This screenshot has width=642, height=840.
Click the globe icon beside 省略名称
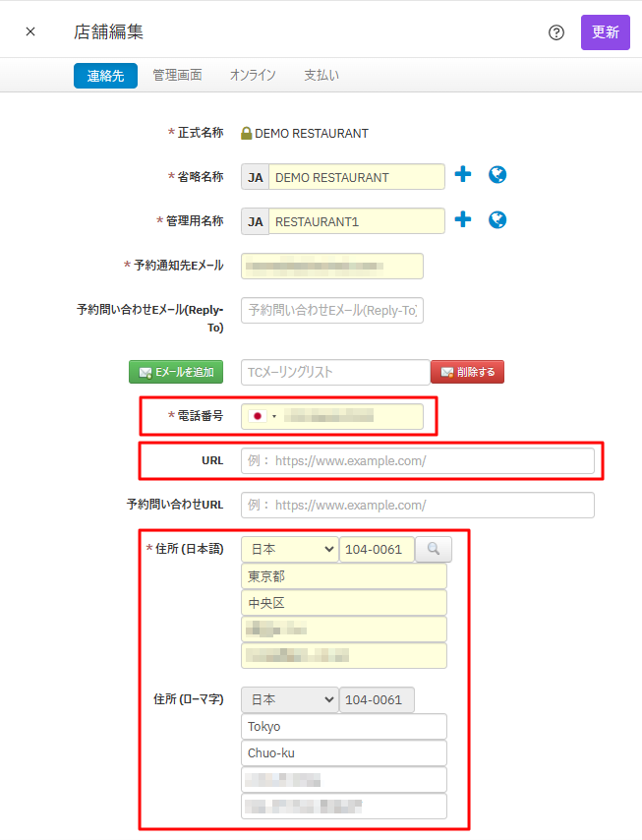(497, 175)
